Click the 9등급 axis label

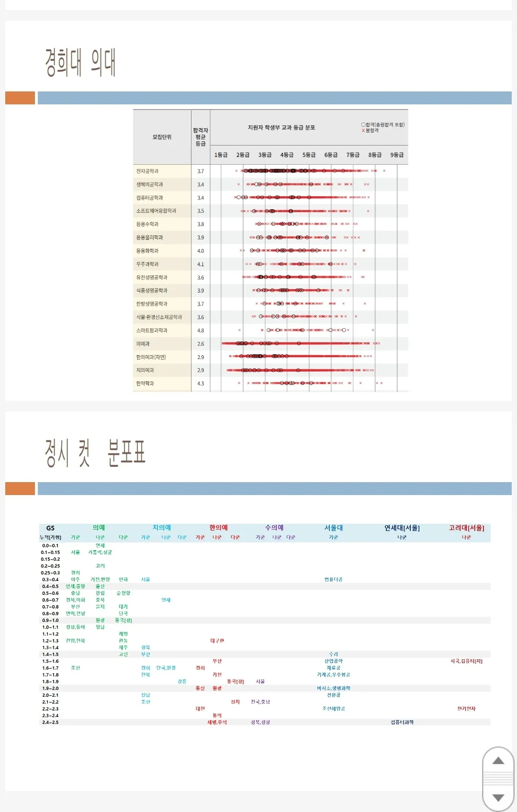coord(397,155)
